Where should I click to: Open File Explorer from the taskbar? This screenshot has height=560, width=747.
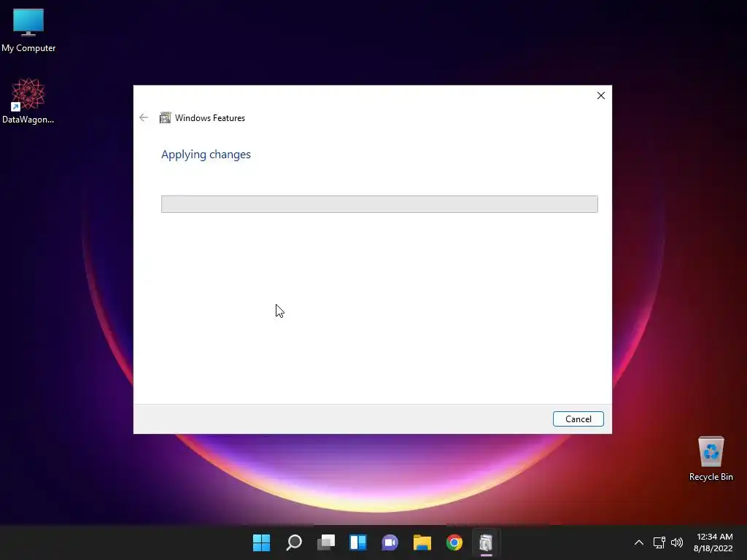point(422,542)
